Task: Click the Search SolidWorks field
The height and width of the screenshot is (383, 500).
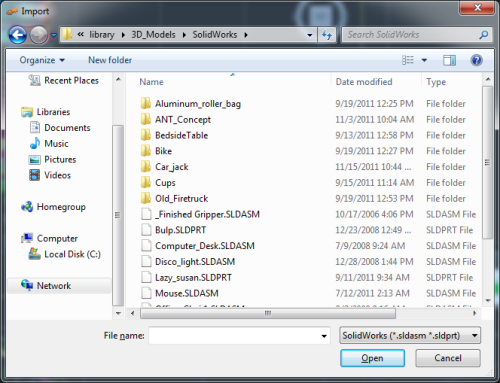Action: pyautogui.click(x=417, y=35)
